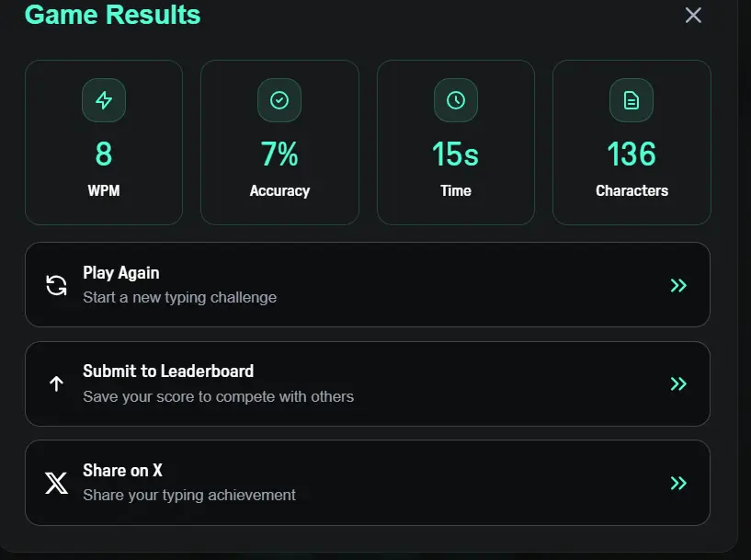The height and width of the screenshot is (560, 751).
Task: Click the double chevron on Play Again
Action: pyautogui.click(x=678, y=285)
